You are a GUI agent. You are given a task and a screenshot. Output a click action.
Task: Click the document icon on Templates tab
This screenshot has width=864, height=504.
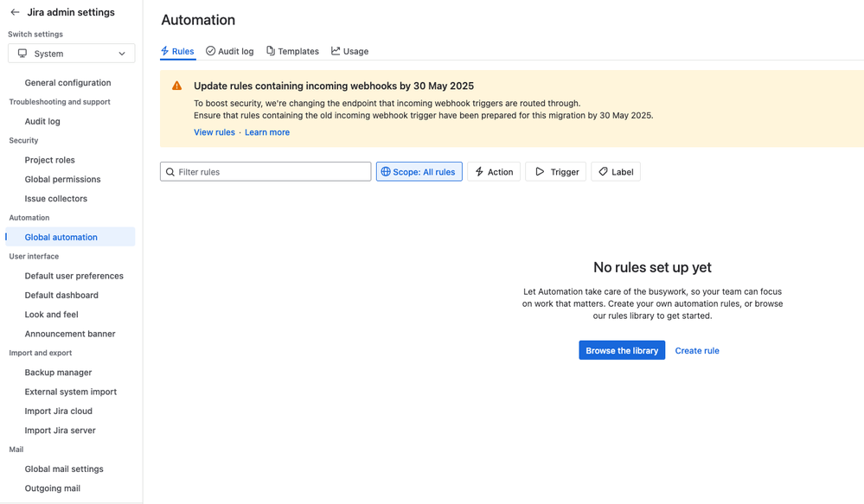[271, 51]
